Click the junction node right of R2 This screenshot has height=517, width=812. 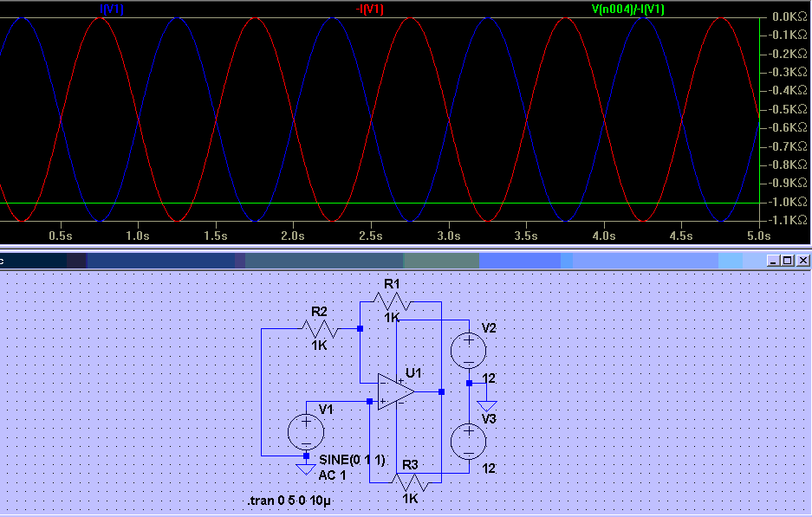click(360, 328)
